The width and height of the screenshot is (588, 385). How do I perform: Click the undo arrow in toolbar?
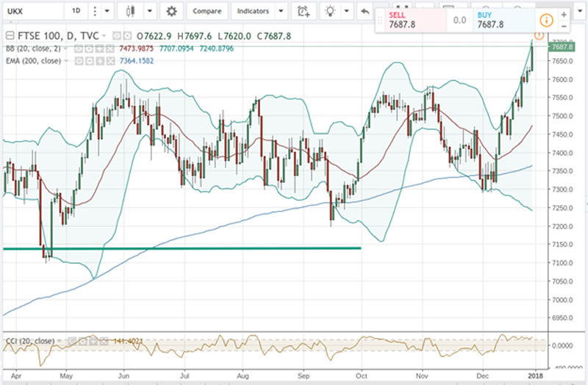[x=365, y=11]
